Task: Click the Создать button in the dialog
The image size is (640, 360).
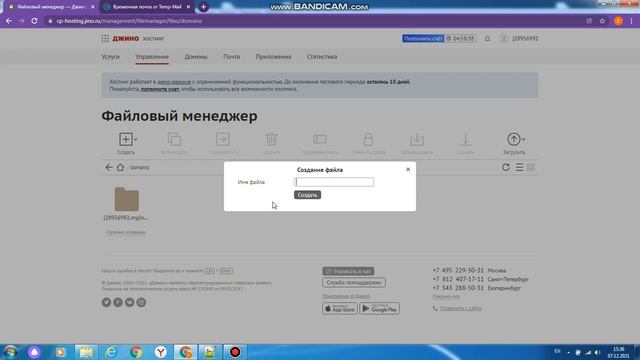Action: [x=307, y=195]
